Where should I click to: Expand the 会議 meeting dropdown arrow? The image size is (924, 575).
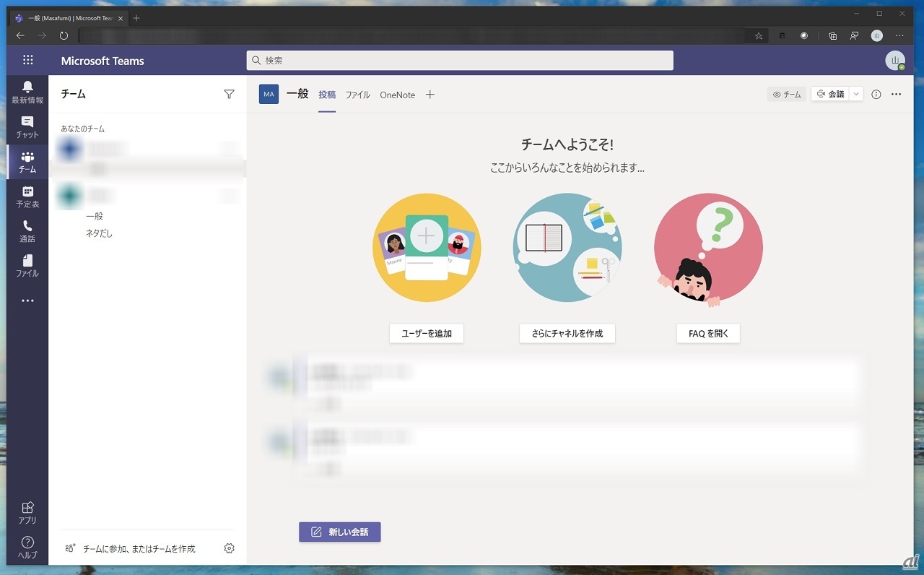click(x=856, y=94)
